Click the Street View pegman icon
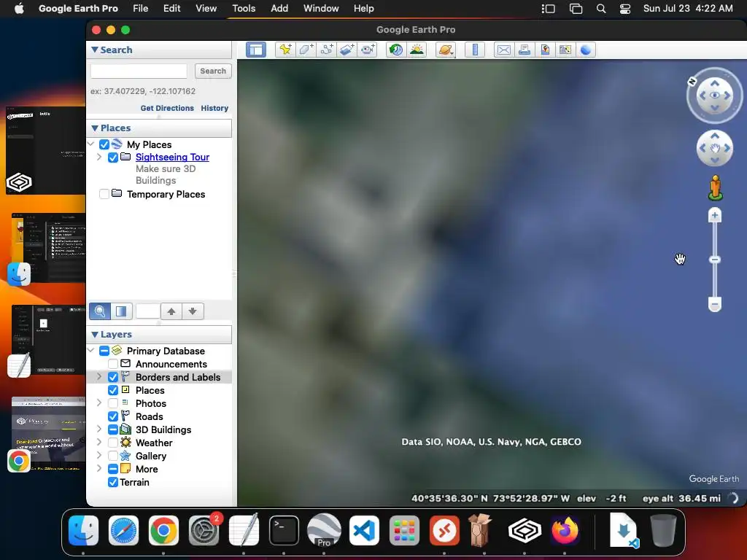747x560 pixels. click(715, 187)
